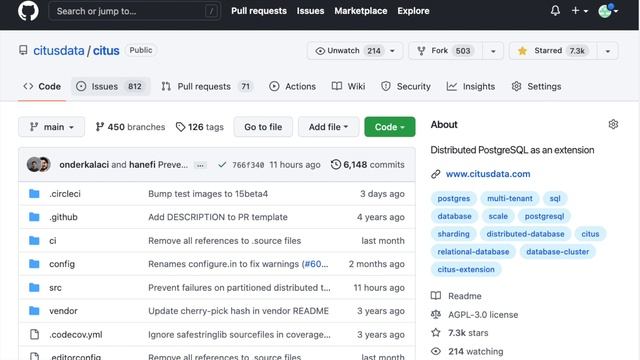This screenshot has width=640, height=360.
Task: Switch to the Issues tab
Action: 111,87
